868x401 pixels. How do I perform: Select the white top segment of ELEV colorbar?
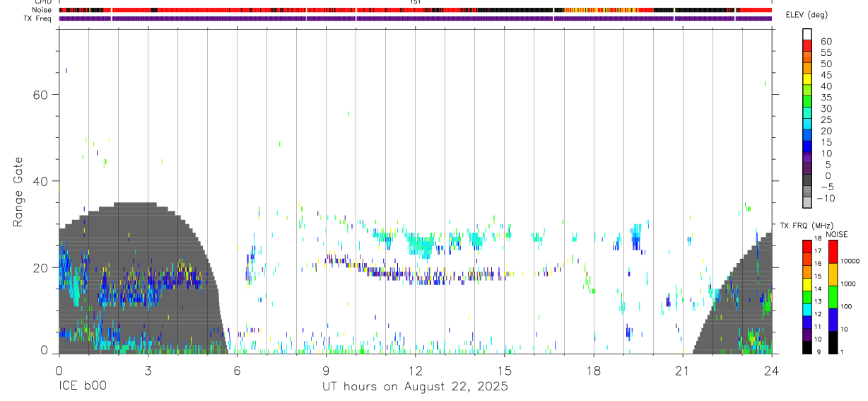(807, 35)
